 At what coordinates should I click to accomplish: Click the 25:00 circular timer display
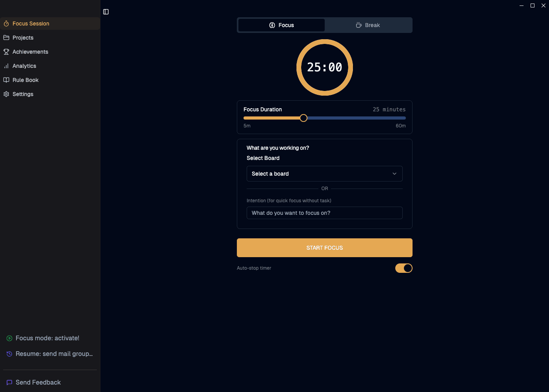[325, 67]
